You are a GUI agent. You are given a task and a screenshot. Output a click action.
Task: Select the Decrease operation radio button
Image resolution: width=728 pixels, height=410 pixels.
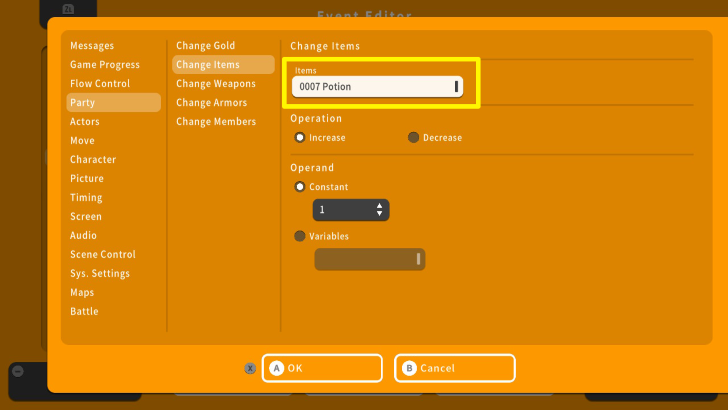pos(413,137)
